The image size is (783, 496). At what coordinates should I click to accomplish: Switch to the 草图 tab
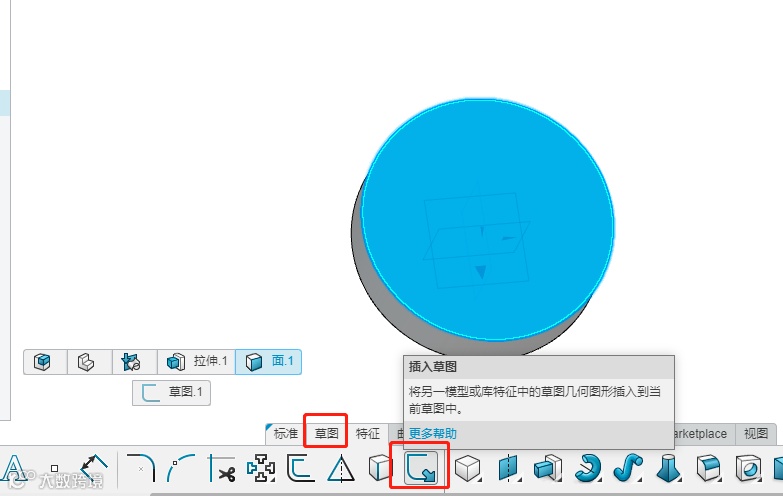327,433
